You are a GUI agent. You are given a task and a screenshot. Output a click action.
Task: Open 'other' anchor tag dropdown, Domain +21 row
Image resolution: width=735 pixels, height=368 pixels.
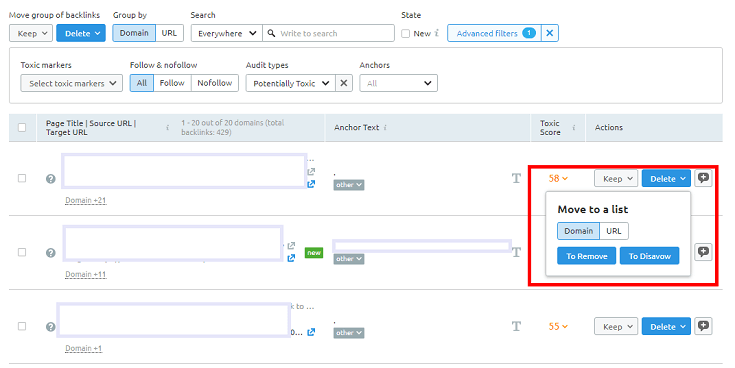[x=349, y=185]
